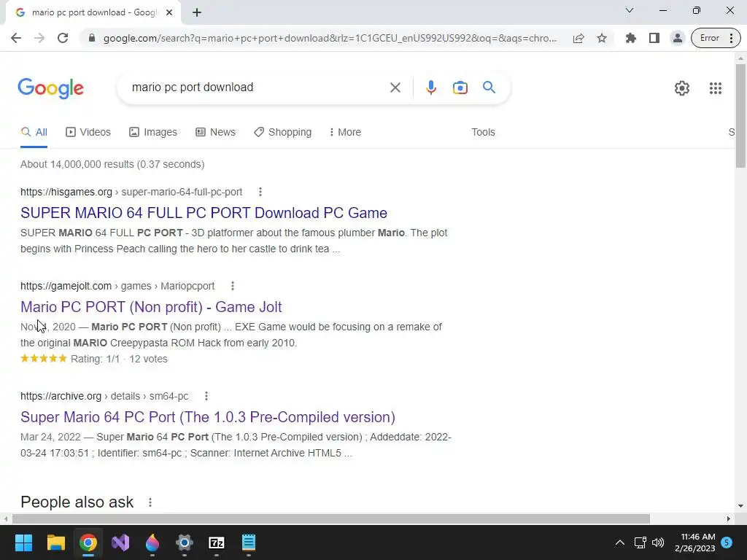Open Super Mario 64 PC Port archive result
The height and width of the screenshot is (560, 747).
208,417
